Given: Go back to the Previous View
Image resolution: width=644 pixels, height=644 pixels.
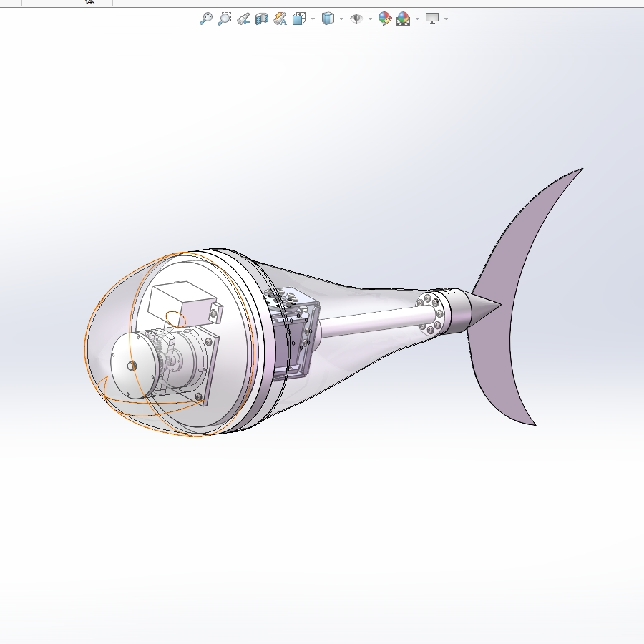Looking at the screenshot, I should click(x=243, y=19).
